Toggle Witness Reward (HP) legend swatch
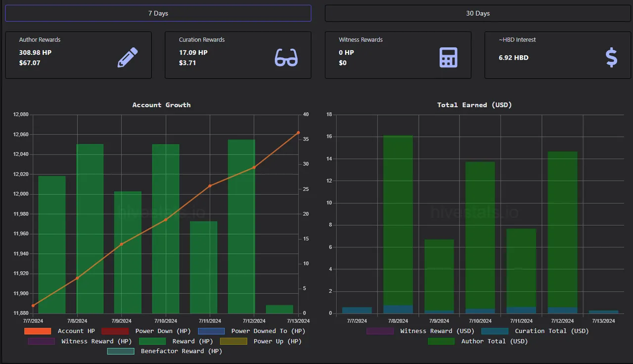The height and width of the screenshot is (364, 633). (42, 341)
